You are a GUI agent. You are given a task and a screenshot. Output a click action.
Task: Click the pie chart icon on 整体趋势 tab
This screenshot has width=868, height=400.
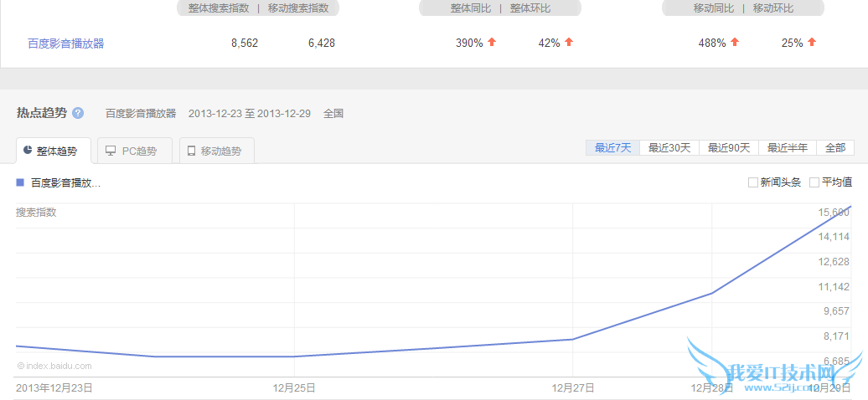point(28,151)
